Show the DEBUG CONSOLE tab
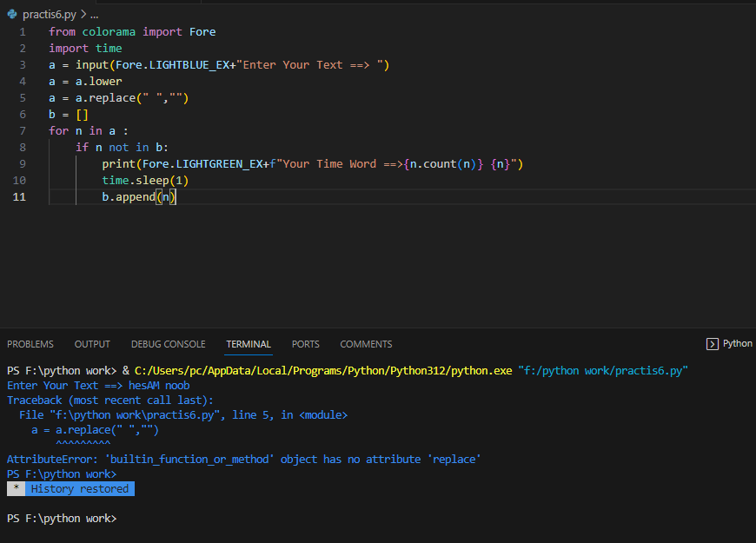Viewport: 756px width, 543px height. pyautogui.click(x=169, y=344)
